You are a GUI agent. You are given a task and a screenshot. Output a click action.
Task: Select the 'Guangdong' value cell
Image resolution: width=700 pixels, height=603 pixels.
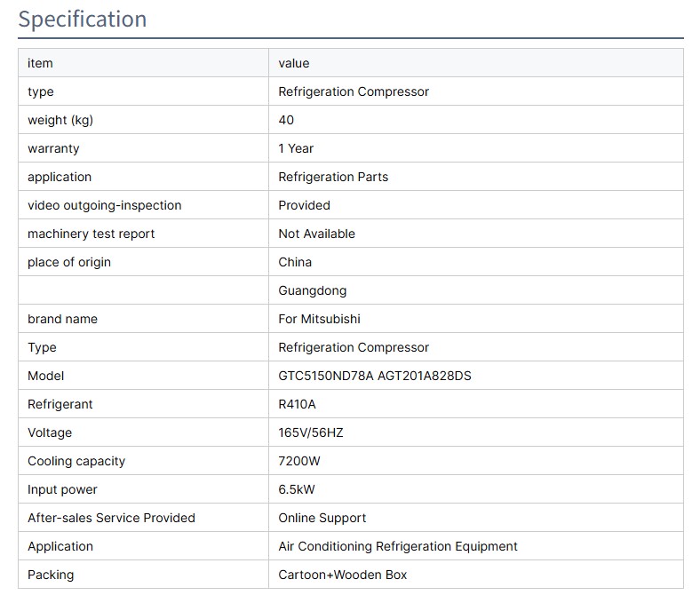[312, 290]
